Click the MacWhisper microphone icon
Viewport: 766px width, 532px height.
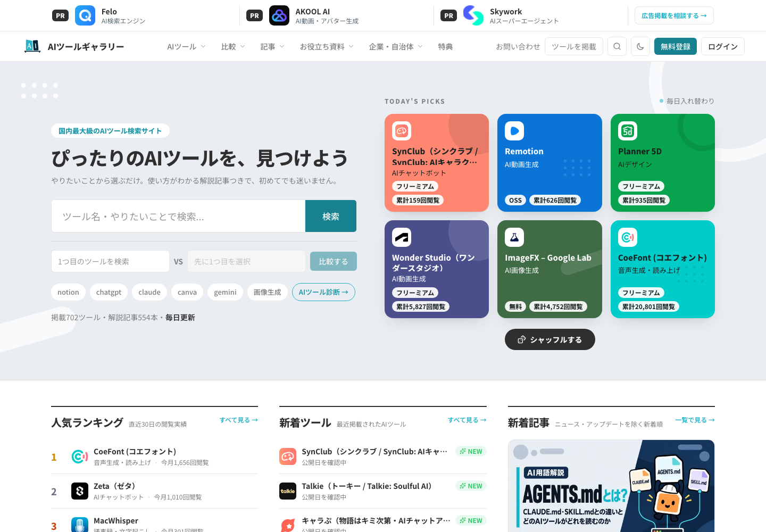point(80,525)
